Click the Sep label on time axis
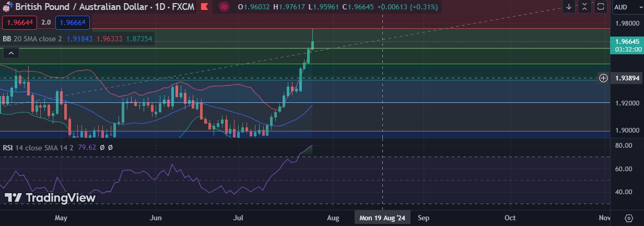Screen dimensions: 644x226 (424, 218)
